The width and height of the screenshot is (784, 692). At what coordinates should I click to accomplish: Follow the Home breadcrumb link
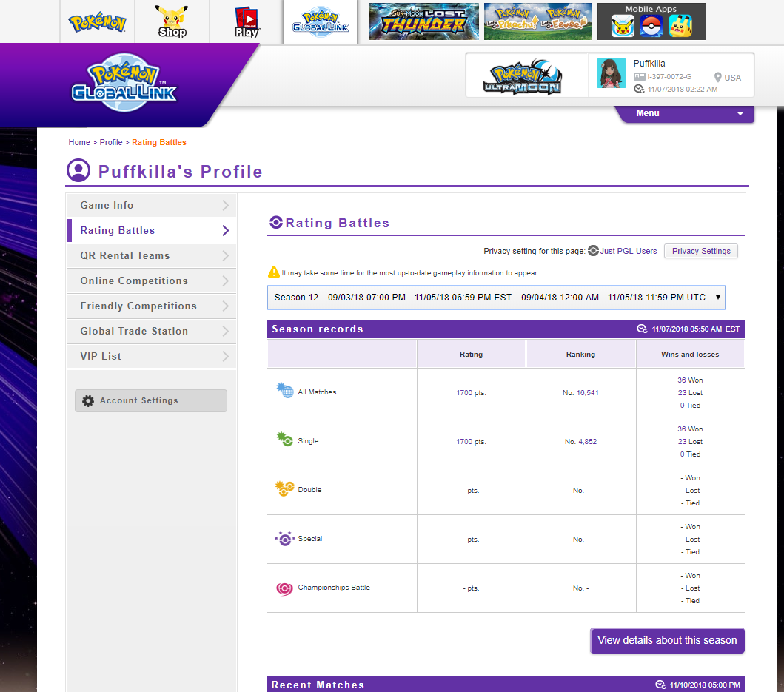tap(79, 142)
